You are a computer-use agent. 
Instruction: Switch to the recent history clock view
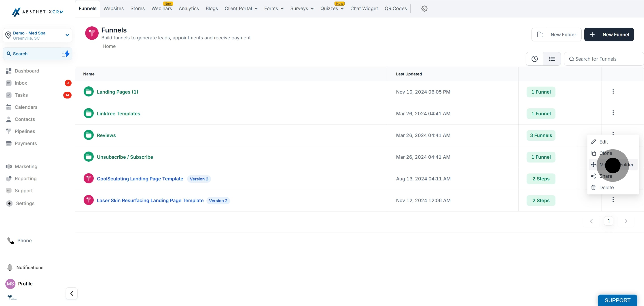[534, 59]
